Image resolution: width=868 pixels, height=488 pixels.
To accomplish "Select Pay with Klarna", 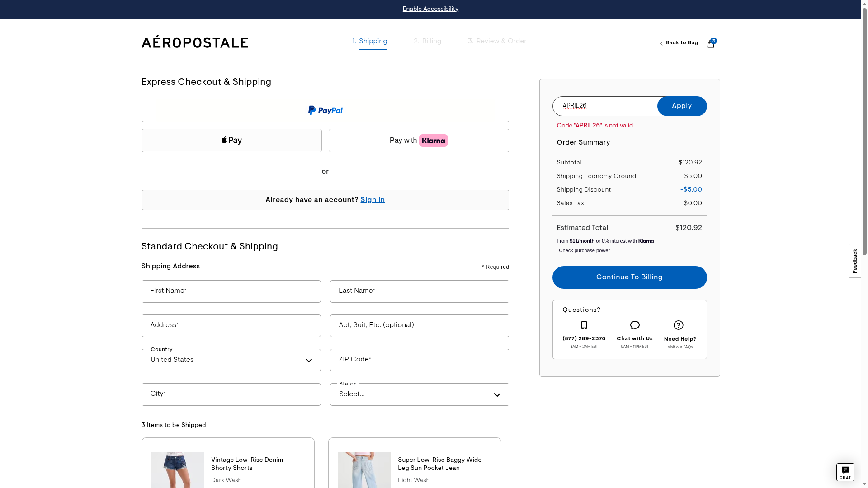I will click(419, 141).
